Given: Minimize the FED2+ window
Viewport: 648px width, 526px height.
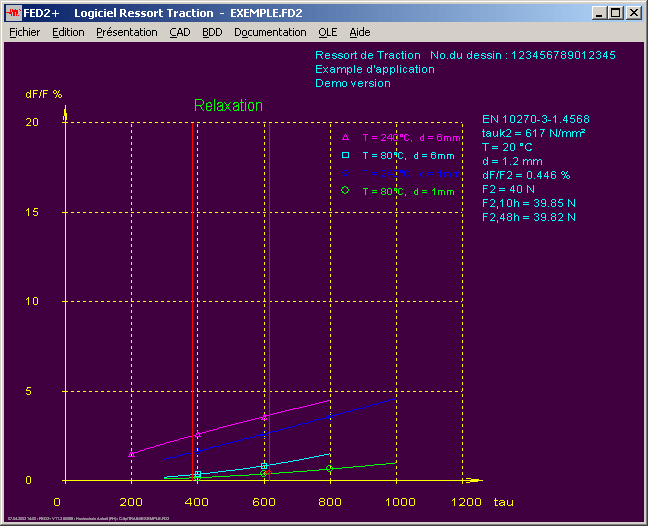Looking at the screenshot, I should 599,13.
